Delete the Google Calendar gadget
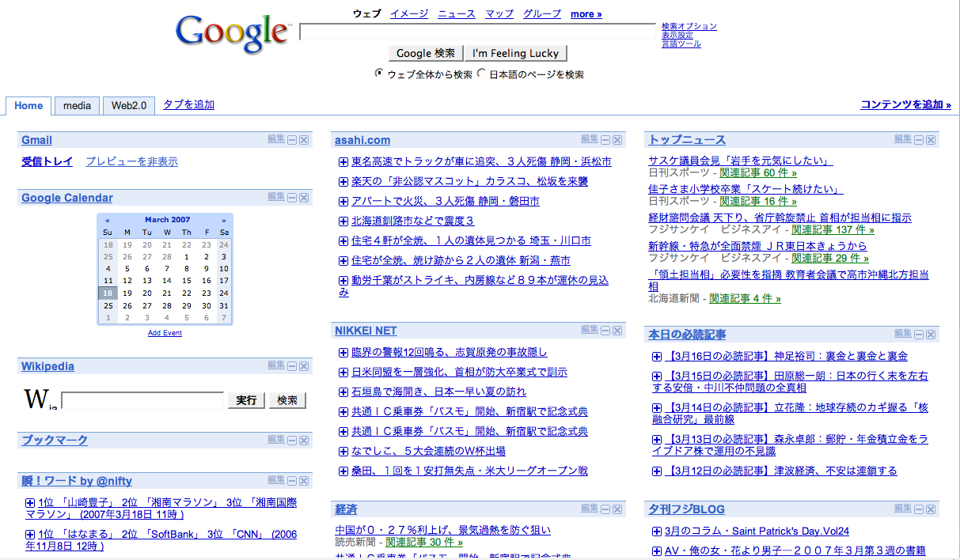 pyautogui.click(x=304, y=198)
